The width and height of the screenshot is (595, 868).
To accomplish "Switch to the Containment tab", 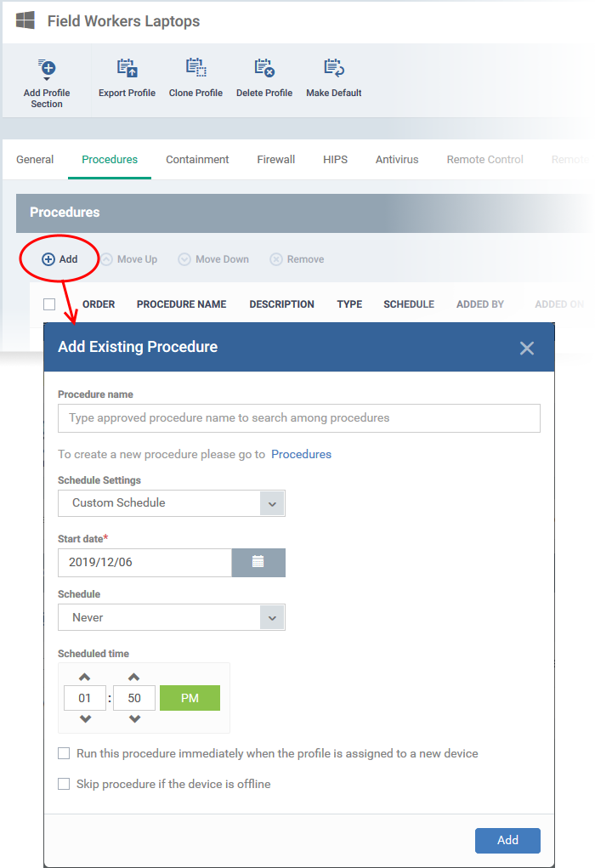I will (x=197, y=160).
